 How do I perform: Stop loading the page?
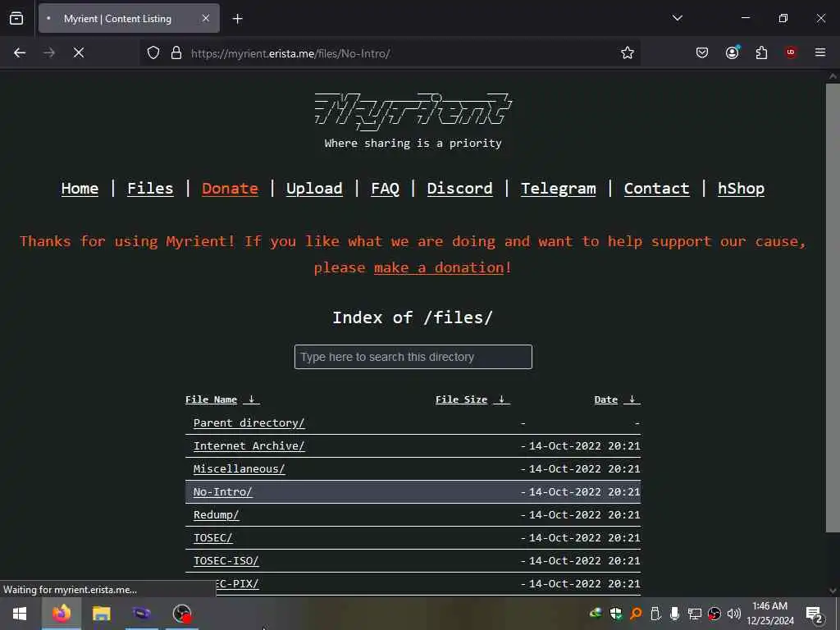79,52
